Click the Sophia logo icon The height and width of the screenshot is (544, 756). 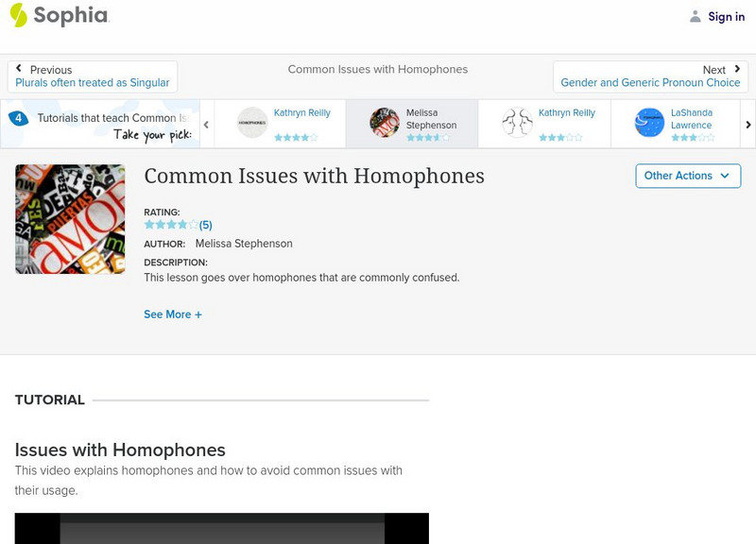(18, 15)
